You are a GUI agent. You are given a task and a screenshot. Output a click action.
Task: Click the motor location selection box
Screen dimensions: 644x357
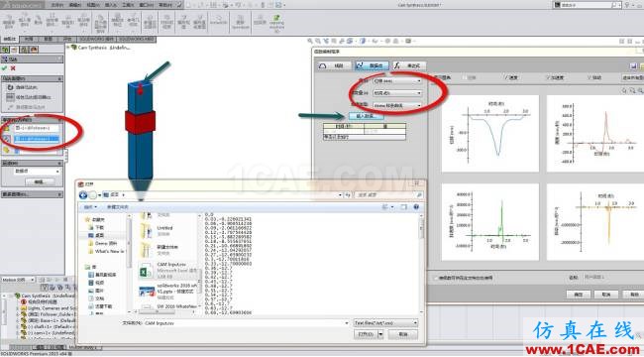pyautogui.click(x=37, y=128)
